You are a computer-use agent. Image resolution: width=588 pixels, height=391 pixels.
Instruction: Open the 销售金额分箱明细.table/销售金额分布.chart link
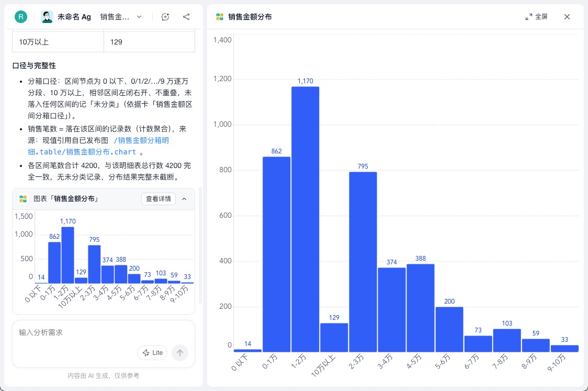tap(98, 146)
